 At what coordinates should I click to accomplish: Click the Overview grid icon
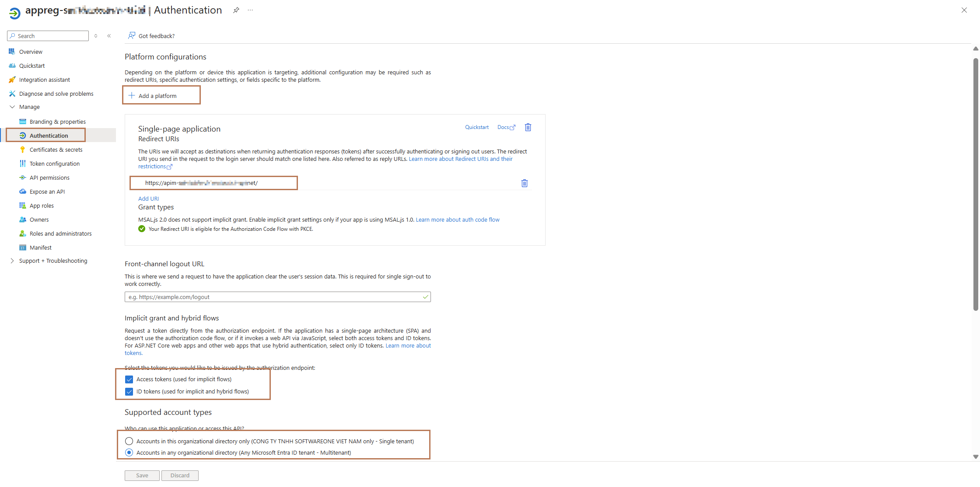(x=12, y=52)
